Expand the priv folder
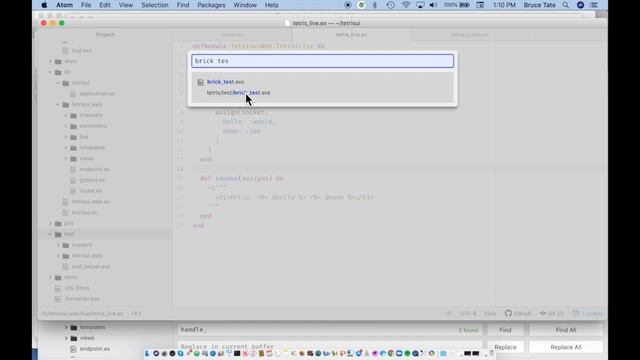The image size is (640, 360). (51, 223)
